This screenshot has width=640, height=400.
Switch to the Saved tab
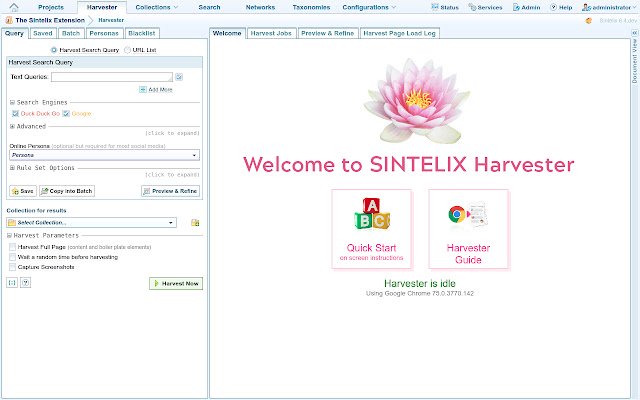tap(43, 33)
